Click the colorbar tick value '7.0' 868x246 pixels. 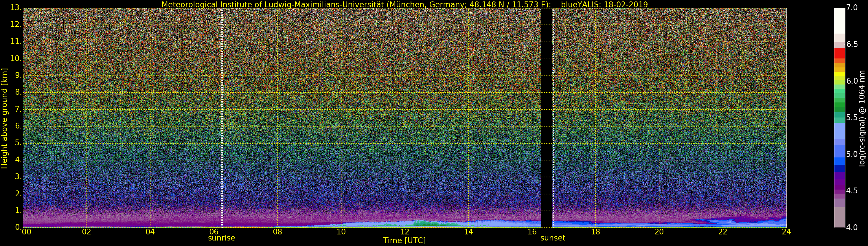[x=852, y=8]
